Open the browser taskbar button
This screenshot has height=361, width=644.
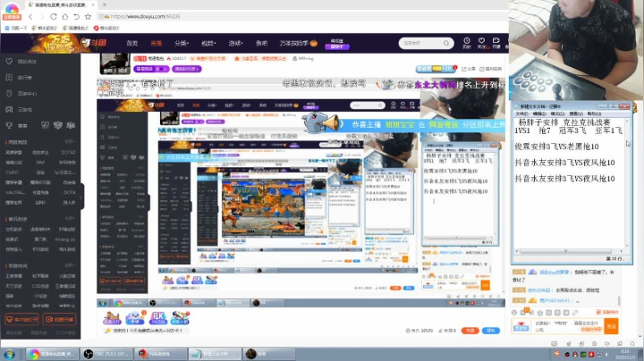52,354
